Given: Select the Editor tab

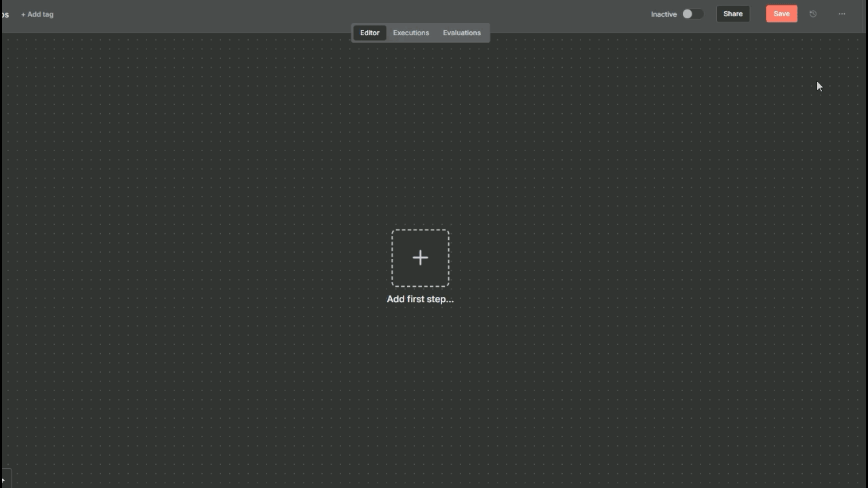Looking at the screenshot, I should [370, 33].
